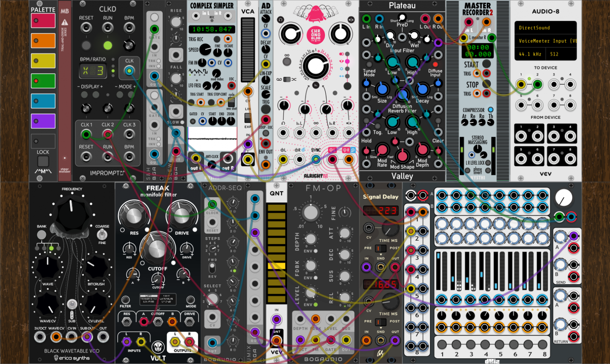Flip the FWD/REV switch on ADDR-SEQ

212,268
